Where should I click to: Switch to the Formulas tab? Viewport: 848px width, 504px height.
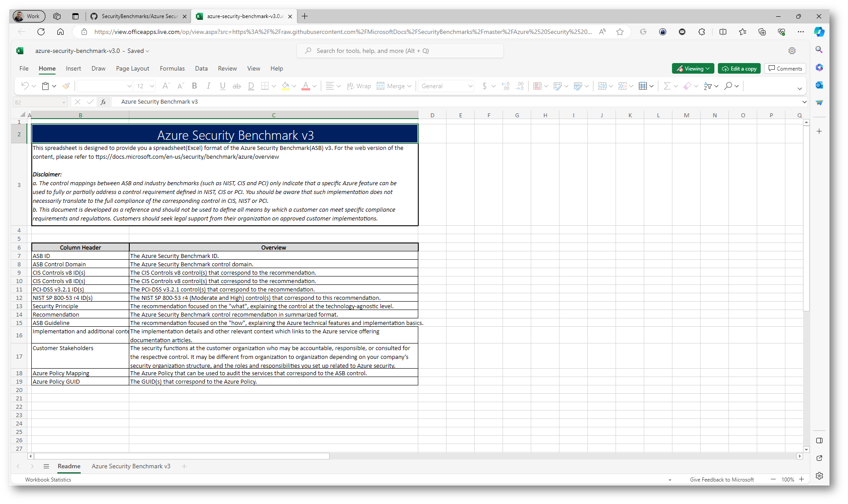[x=172, y=68]
